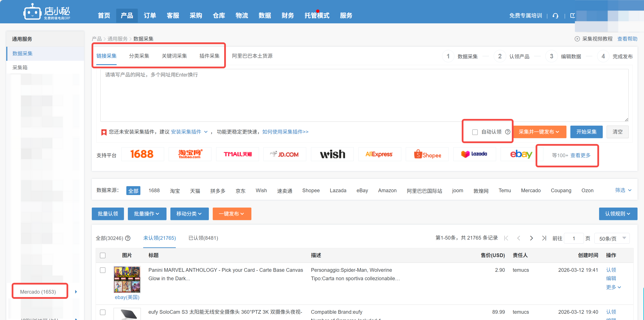Open the 一键发布 dropdown
This screenshot has height=320, width=644.
pos(232,214)
